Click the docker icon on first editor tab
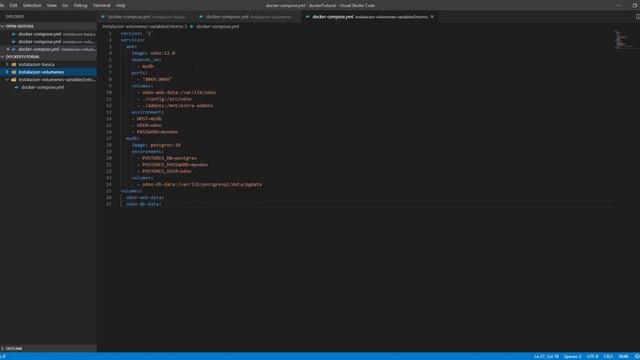 click(103, 17)
